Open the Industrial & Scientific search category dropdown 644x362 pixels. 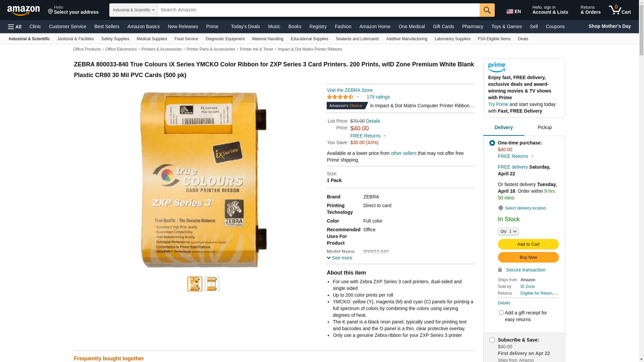point(133,10)
